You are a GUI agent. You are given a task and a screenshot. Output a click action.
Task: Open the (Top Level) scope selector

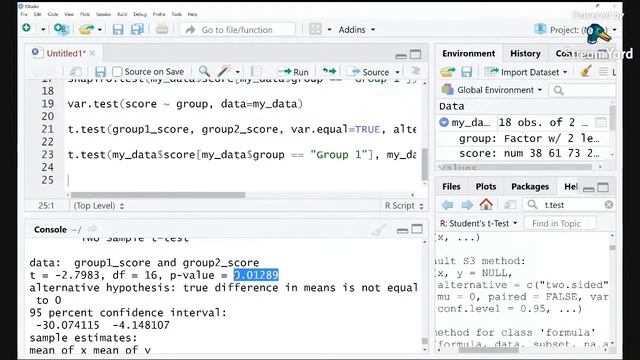coord(99,206)
